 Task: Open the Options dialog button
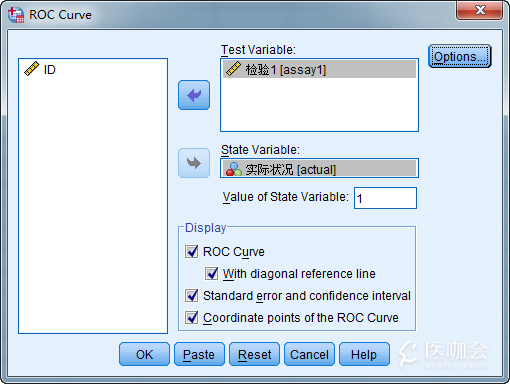[x=460, y=56]
